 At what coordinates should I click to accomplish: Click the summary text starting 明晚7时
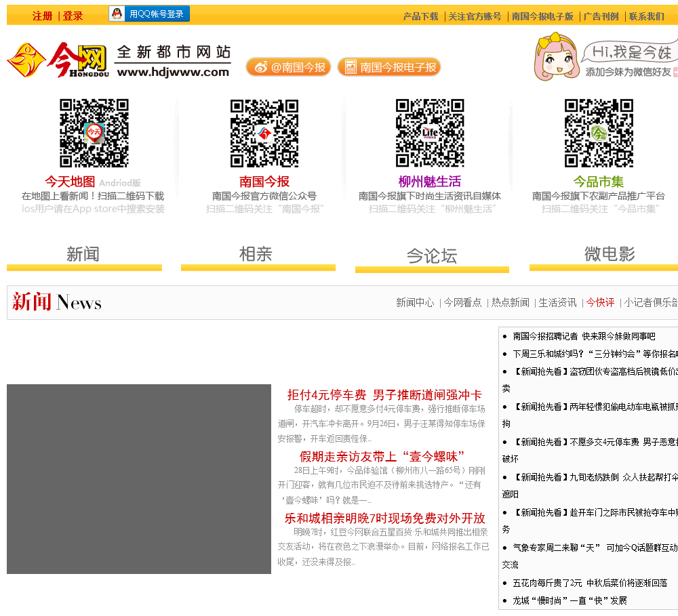(383, 547)
